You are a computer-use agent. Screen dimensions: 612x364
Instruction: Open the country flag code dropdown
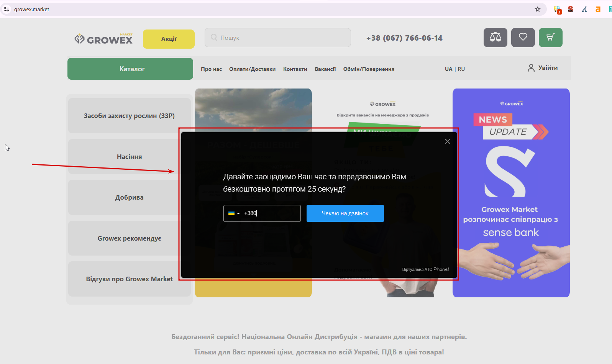234,213
